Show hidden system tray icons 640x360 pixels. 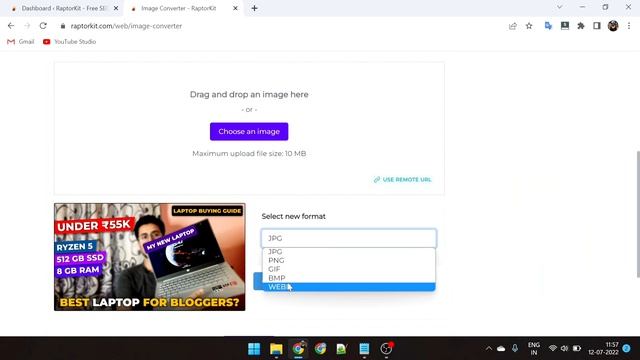coord(489,349)
